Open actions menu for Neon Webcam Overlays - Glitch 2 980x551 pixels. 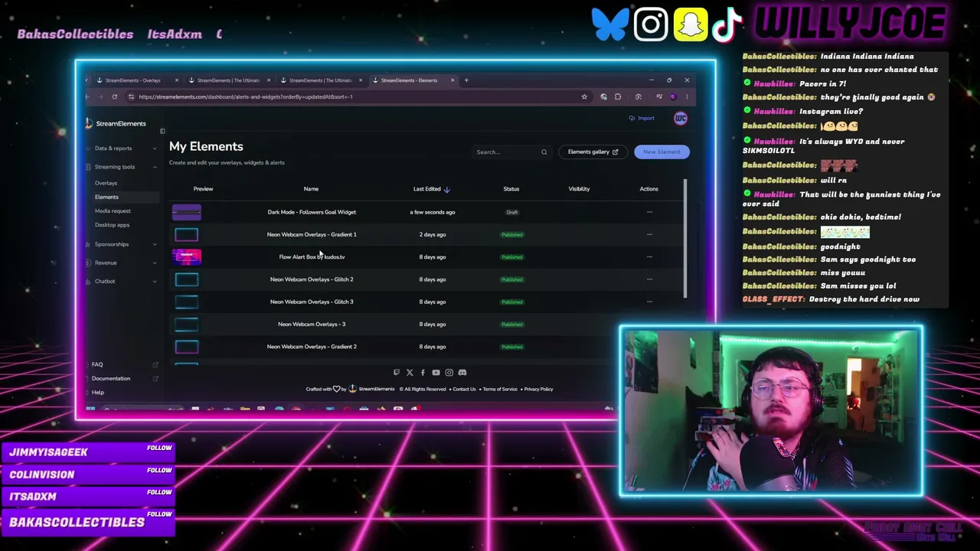click(649, 279)
